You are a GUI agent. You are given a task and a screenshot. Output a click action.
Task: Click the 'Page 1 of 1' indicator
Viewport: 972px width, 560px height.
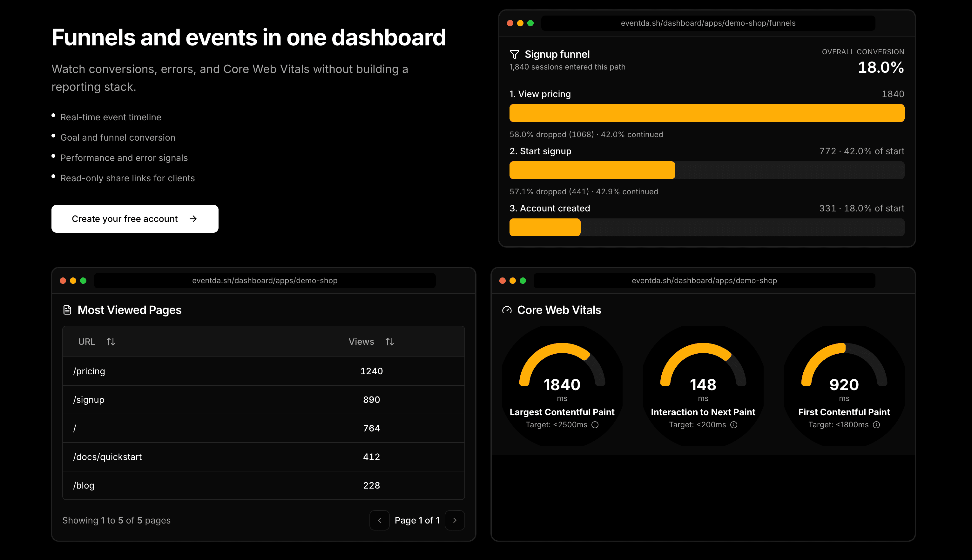417,520
